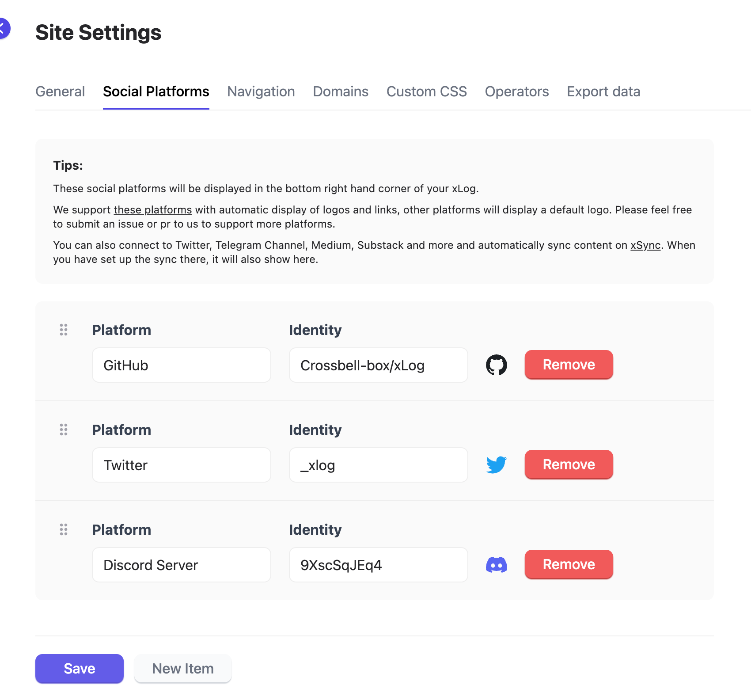Go to the Custom CSS tab

pos(427,91)
